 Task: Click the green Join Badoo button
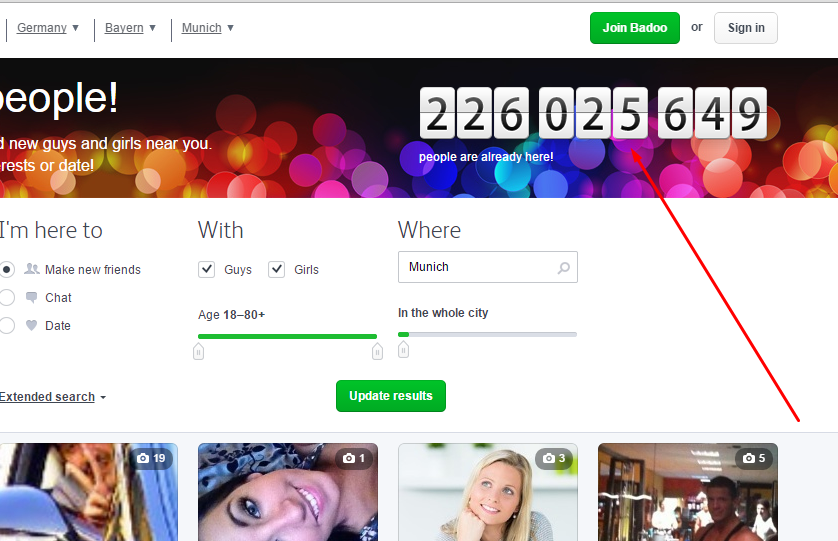[634, 28]
